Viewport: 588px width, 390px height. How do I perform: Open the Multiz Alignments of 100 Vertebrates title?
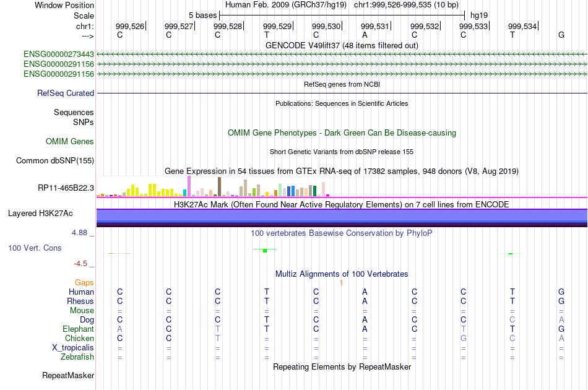click(x=342, y=274)
